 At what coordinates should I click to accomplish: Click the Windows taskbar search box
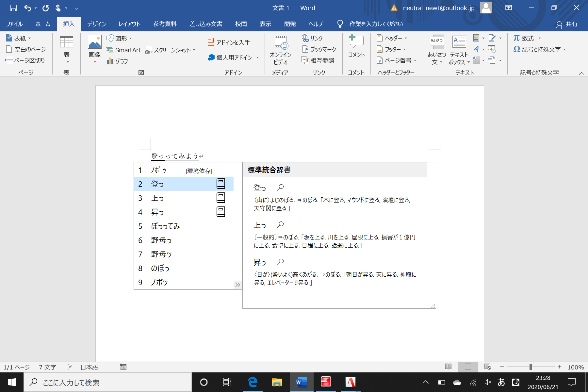coord(108,382)
